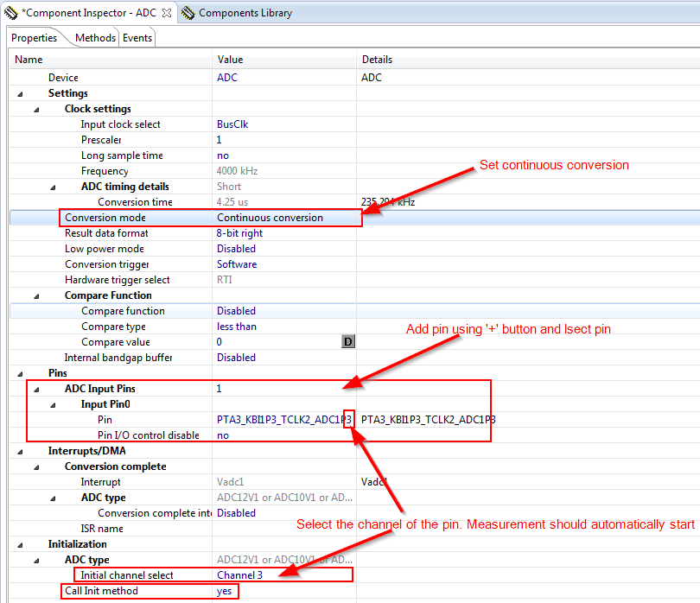Click the Frequency value 4000 kHz
The height and width of the screenshot is (603, 700).
(237, 171)
